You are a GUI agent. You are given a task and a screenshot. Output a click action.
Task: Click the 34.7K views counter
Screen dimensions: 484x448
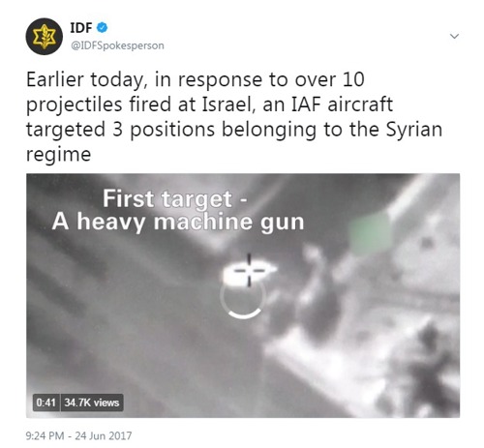coord(92,403)
